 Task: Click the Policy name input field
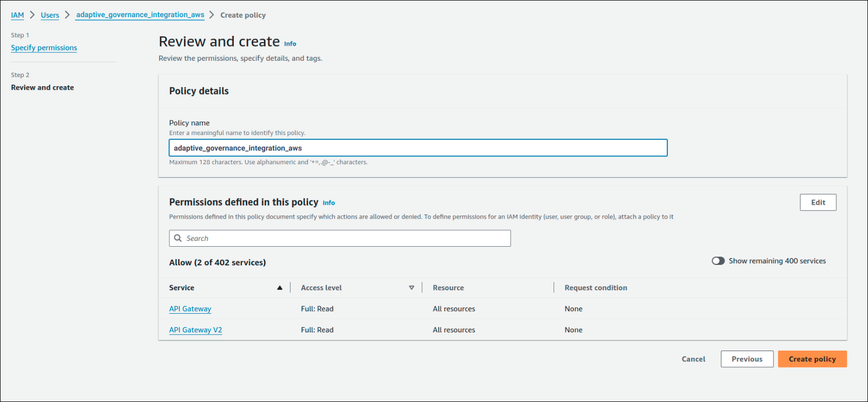418,148
